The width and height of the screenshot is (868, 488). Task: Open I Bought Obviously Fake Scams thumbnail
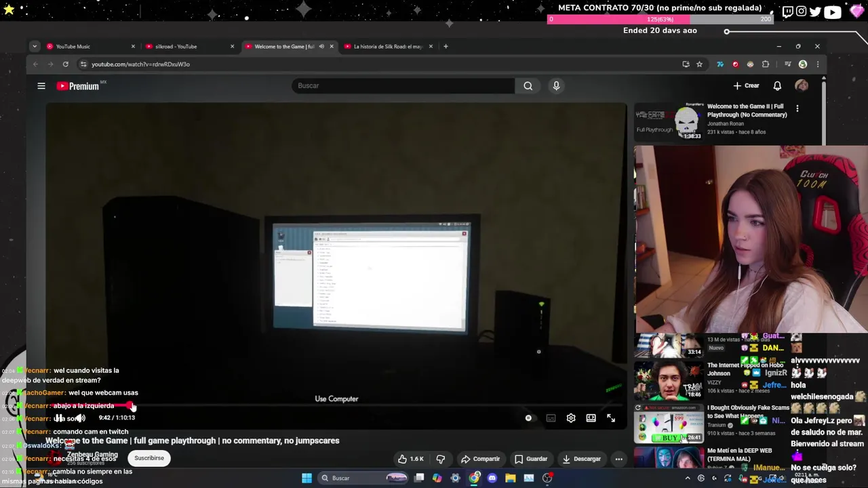[x=669, y=422]
